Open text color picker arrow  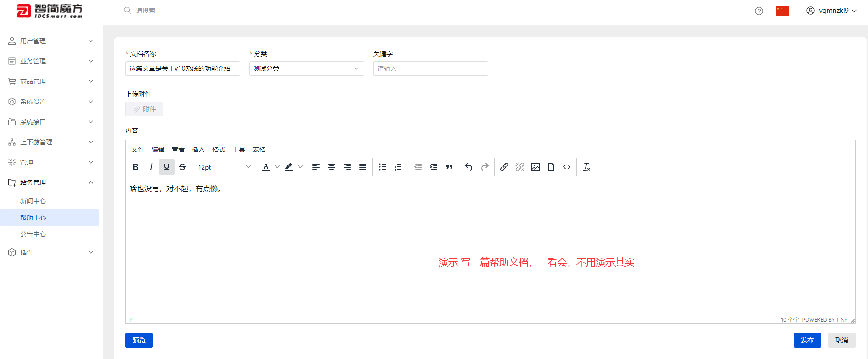point(277,167)
